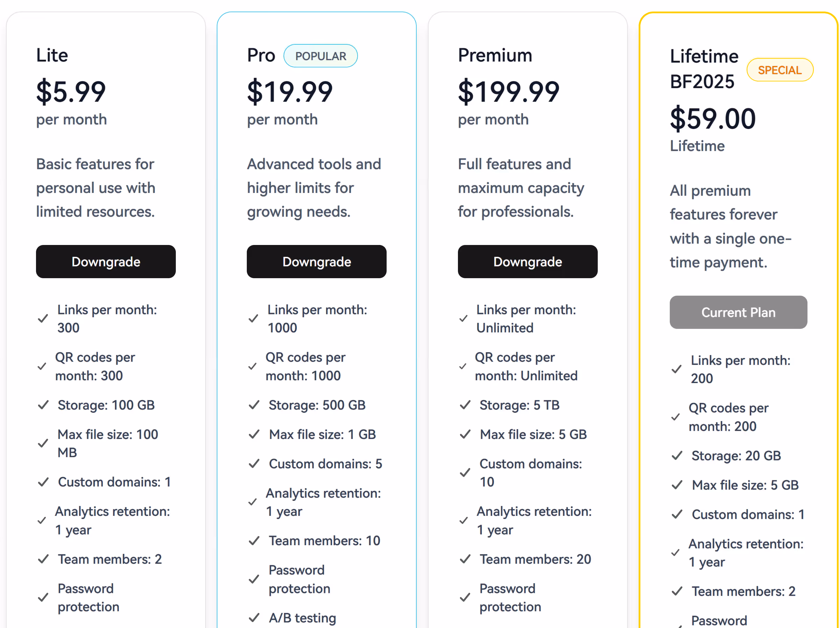Click the grey Current Plan button

pos(738,312)
